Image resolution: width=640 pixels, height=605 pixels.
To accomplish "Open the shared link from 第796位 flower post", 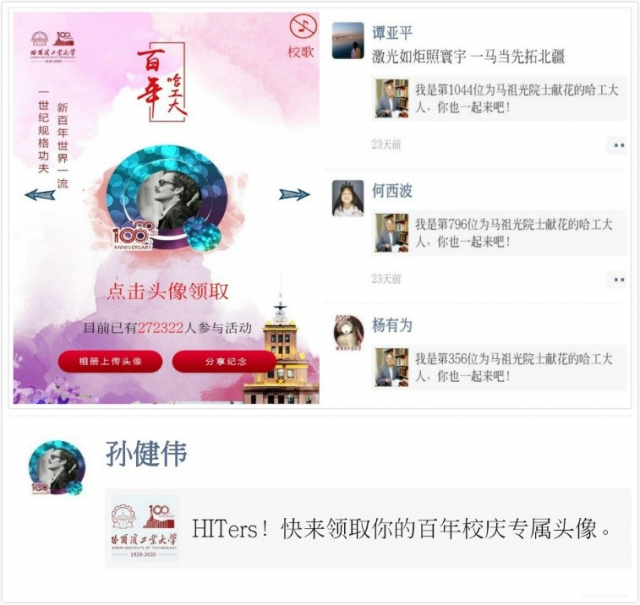I will click(x=499, y=233).
